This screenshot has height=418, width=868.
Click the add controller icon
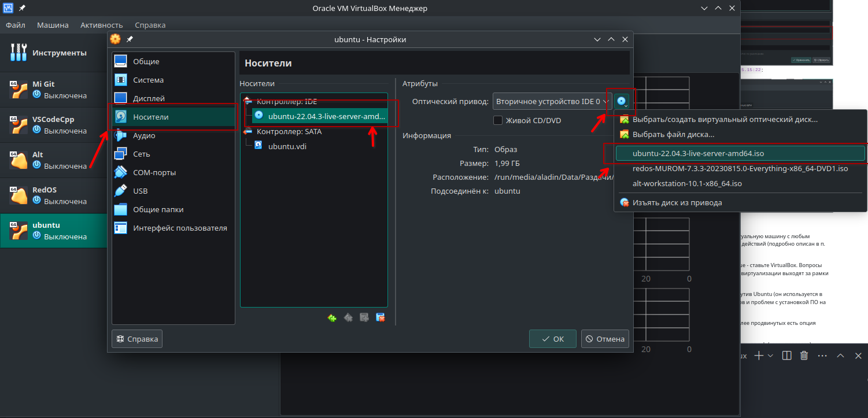(x=332, y=317)
